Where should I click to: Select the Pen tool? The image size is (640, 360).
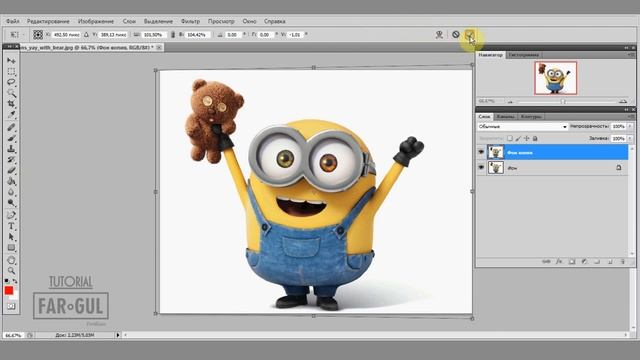coord(11,215)
